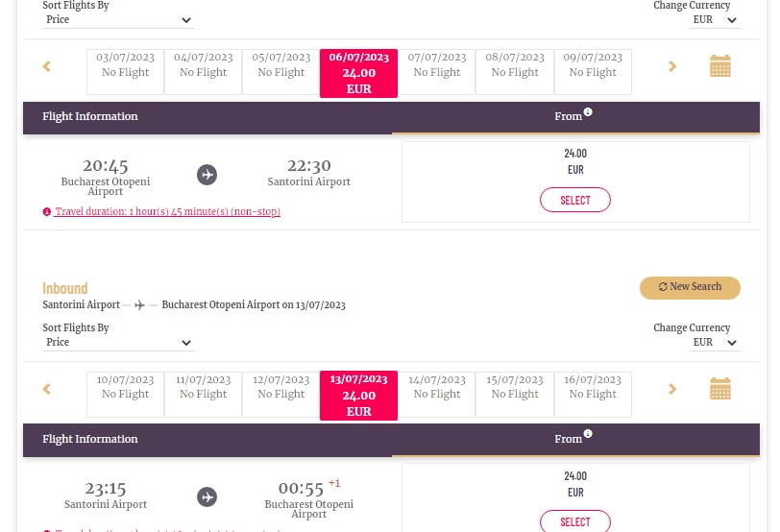Go to previous outbound week arrow
Screen dimensions: 780x532
(47, 66)
